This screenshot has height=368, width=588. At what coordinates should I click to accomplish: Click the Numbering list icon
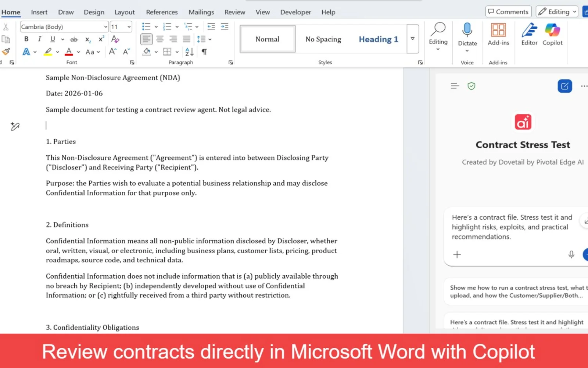point(167,26)
